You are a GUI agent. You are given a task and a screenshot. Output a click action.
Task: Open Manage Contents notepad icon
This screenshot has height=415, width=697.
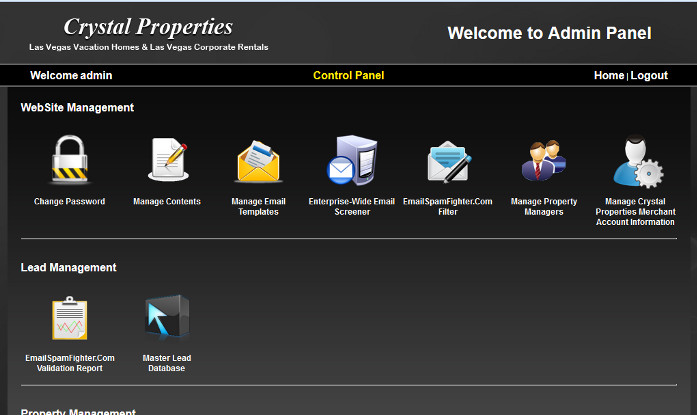coord(167,160)
